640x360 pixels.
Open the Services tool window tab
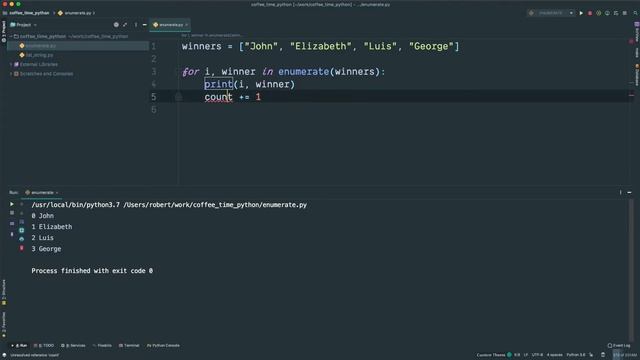[73, 346]
